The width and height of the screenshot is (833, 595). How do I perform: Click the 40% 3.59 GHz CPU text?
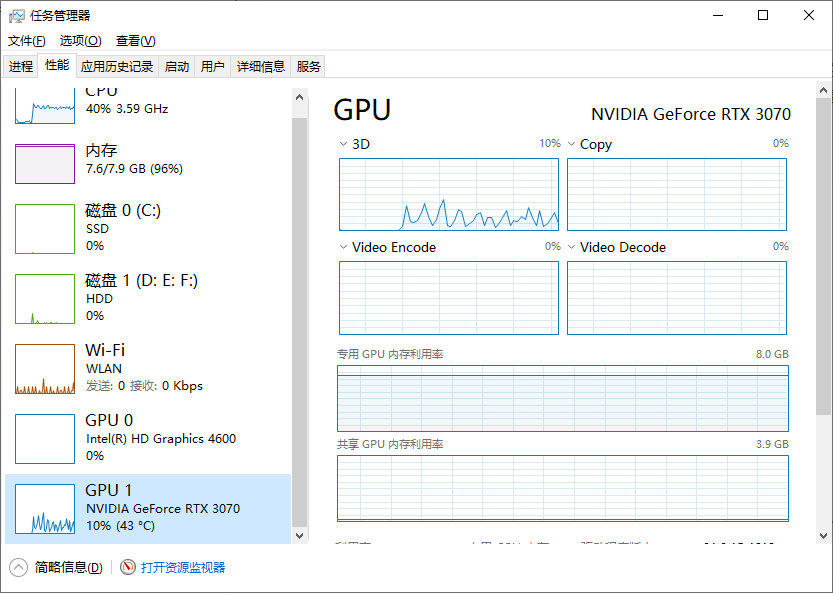point(127,109)
